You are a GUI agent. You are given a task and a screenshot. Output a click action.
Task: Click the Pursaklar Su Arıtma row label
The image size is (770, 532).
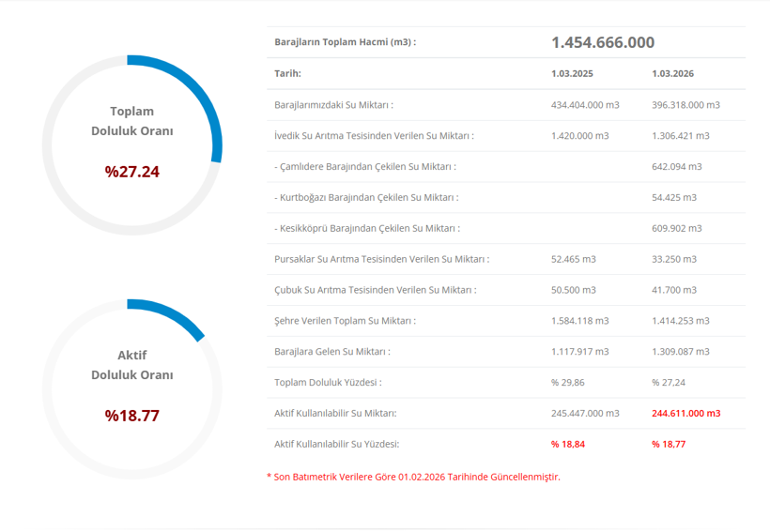(x=381, y=259)
